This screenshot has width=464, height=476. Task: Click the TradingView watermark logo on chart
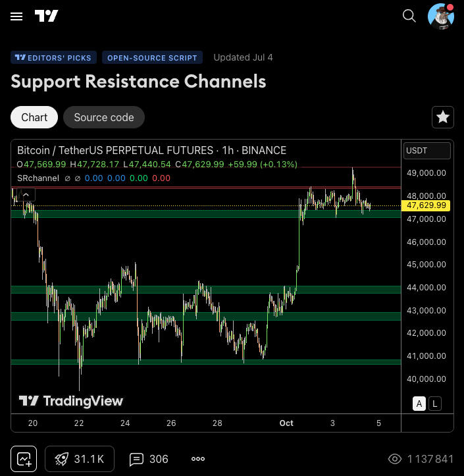71,401
